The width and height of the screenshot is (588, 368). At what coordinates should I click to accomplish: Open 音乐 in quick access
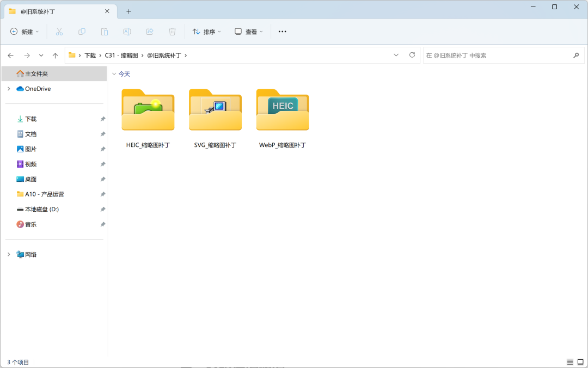(x=30, y=224)
